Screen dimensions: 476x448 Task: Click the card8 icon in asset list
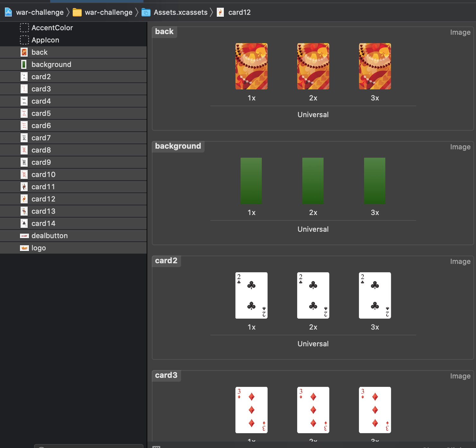click(x=24, y=150)
